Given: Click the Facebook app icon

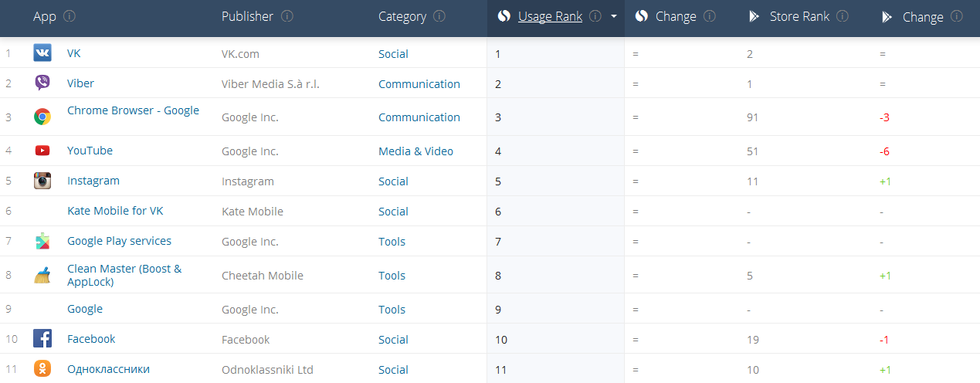Looking at the screenshot, I should 42,339.
